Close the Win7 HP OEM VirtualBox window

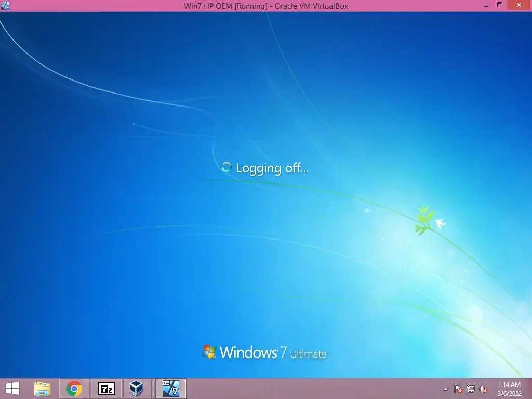click(519, 5)
